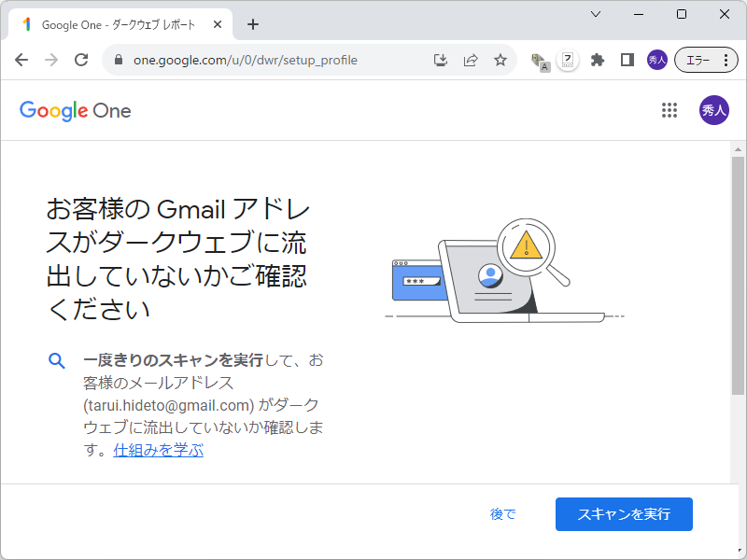
Task: Open the Google apps grid launcher
Action: 669,110
